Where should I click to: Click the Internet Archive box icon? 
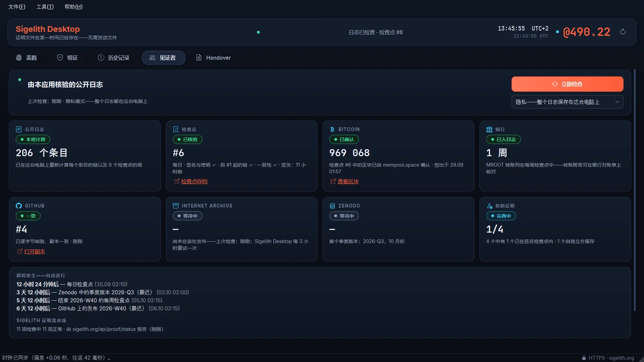click(x=175, y=206)
